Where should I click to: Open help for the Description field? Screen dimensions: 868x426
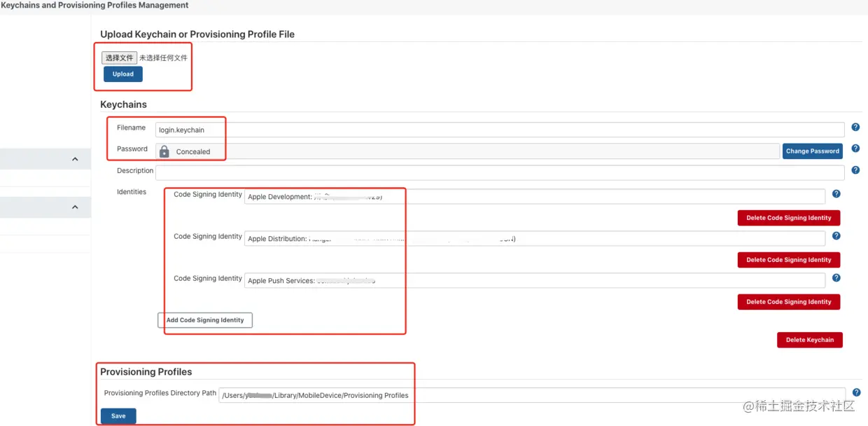point(855,170)
